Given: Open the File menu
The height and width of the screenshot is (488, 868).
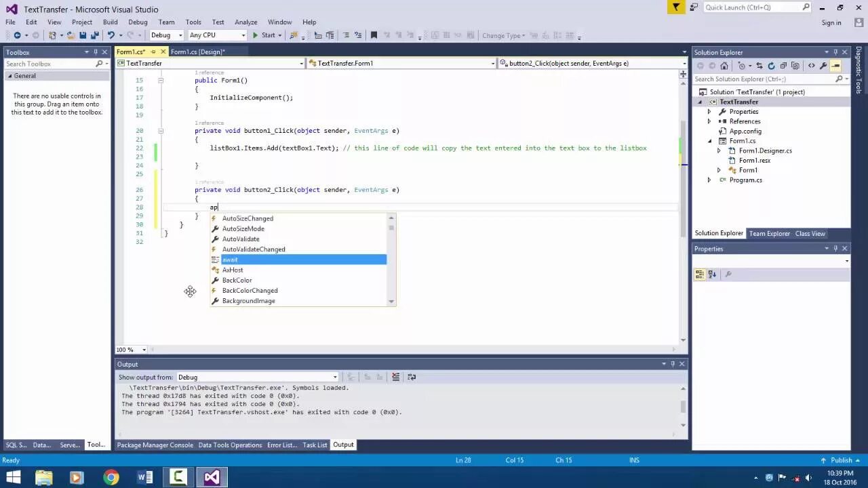Looking at the screenshot, I should tap(10, 22).
